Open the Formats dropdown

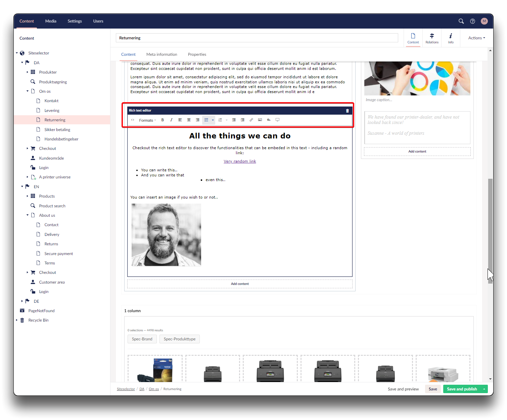click(147, 120)
